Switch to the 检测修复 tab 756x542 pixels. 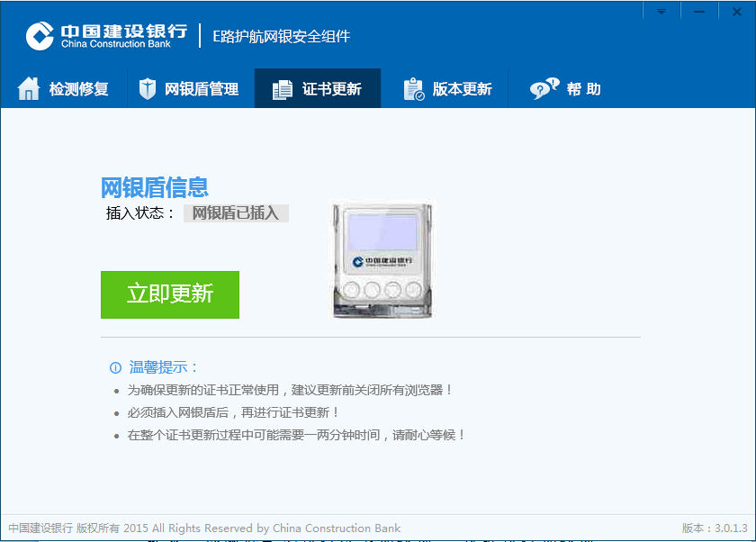click(64, 89)
